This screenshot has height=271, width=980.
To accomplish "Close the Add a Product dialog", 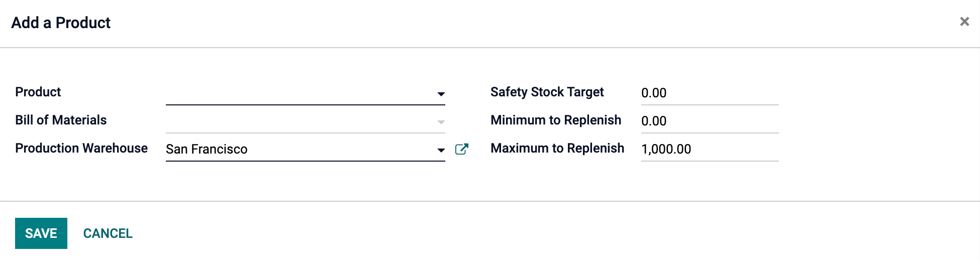I will (964, 22).
